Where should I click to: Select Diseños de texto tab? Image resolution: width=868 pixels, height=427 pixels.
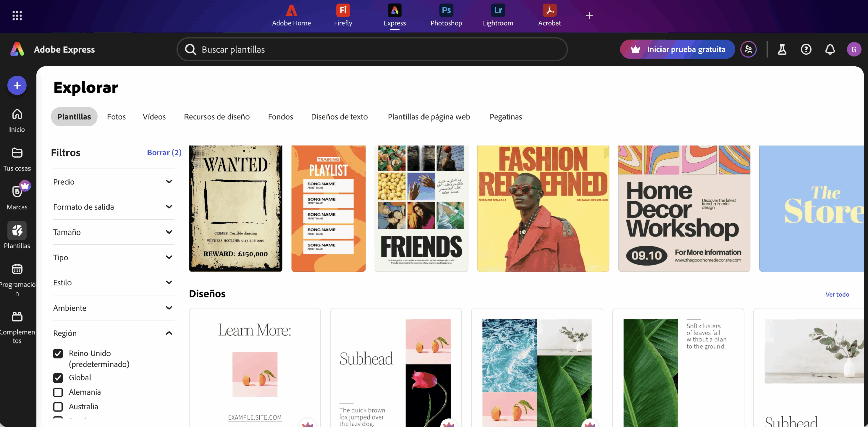pyautogui.click(x=339, y=117)
